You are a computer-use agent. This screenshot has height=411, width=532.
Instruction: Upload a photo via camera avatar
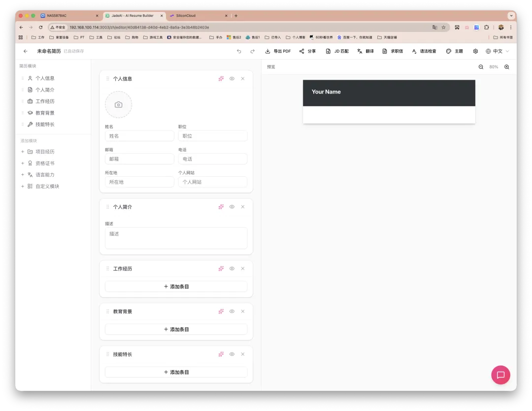click(118, 104)
